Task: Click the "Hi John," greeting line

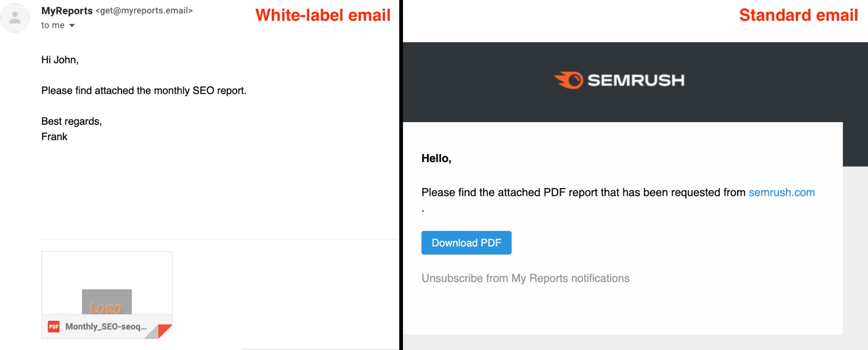Action: [60, 60]
